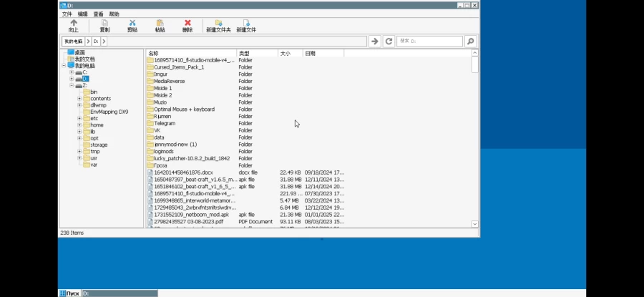Collapse the Z: drive tree node
Viewport: 644px width, 297px height.
point(72,85)
